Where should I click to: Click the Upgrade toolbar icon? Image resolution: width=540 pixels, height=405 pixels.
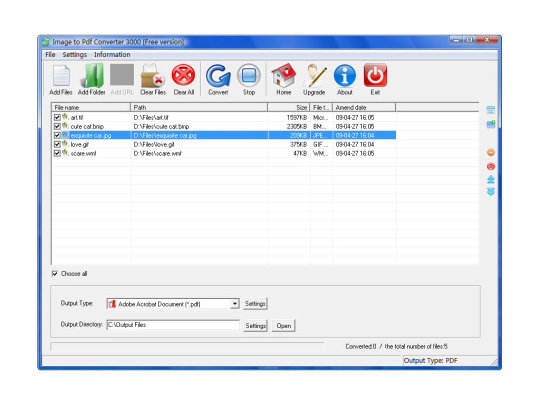[x=314, y=75]
